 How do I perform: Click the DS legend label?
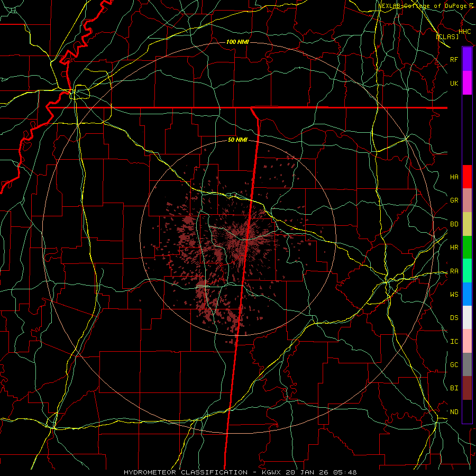[454, 318]
